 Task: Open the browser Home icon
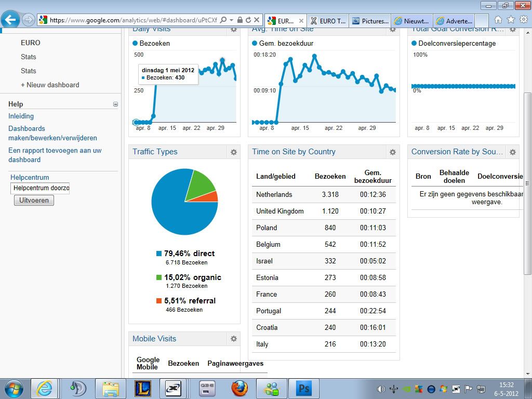(x=498, y=20)
